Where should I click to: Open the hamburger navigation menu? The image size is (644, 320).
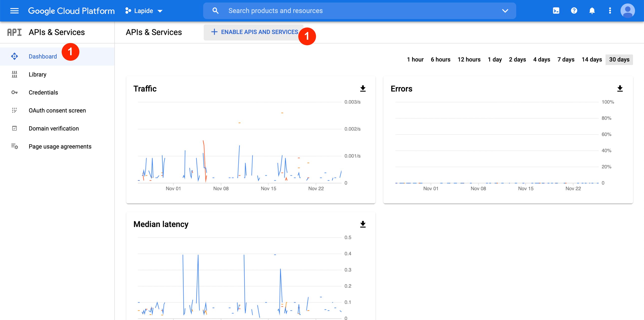click(x=14, y=11)
